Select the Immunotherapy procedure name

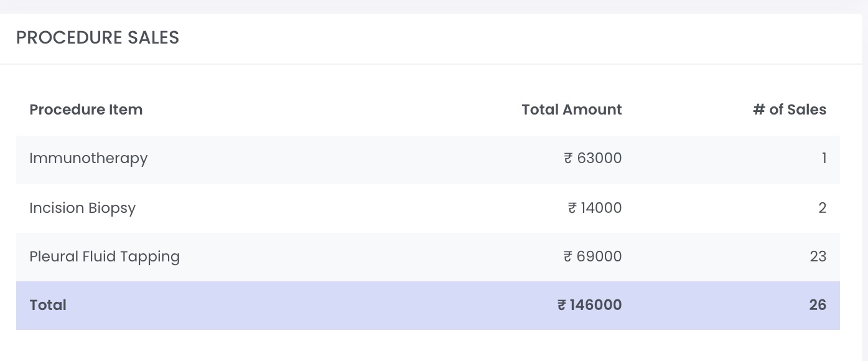pyautogui.click(x=88, y=159)
